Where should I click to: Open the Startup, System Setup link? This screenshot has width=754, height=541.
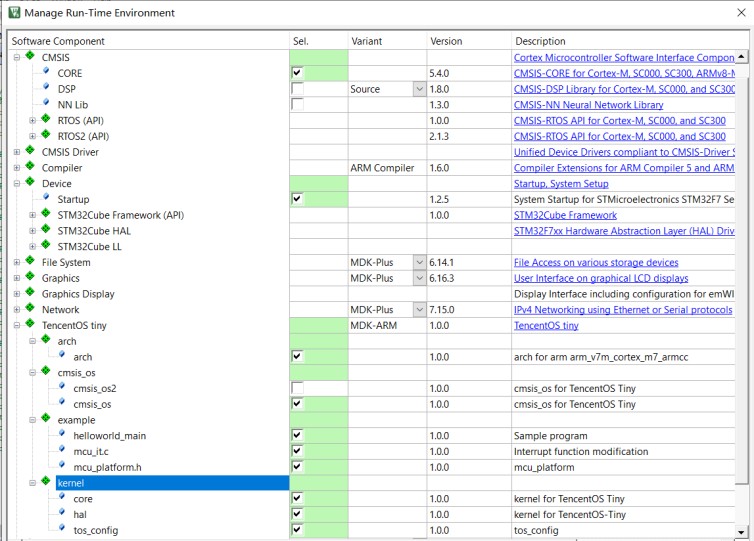[x=561, y=184]
